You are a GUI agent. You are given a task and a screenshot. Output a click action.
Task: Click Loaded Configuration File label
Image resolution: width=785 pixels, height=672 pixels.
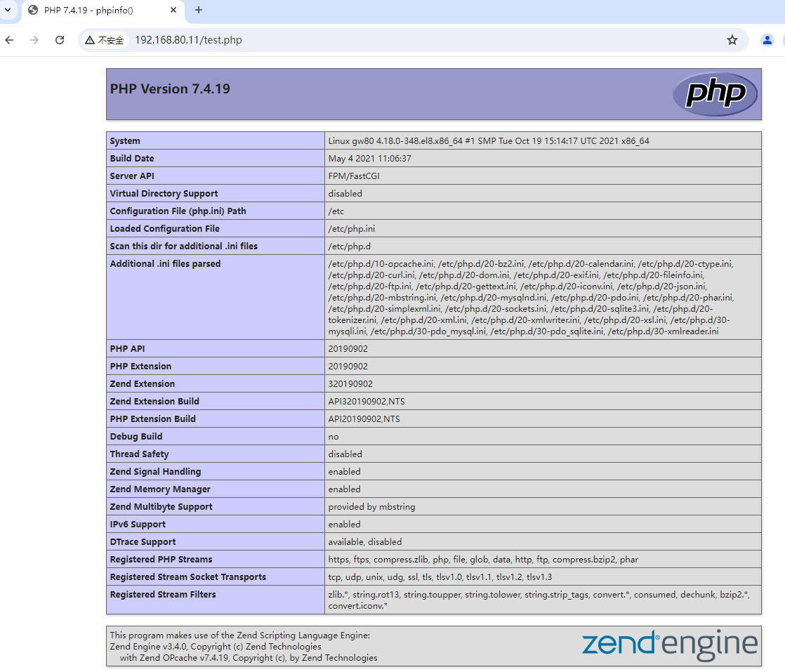click(x=165, y=229)
